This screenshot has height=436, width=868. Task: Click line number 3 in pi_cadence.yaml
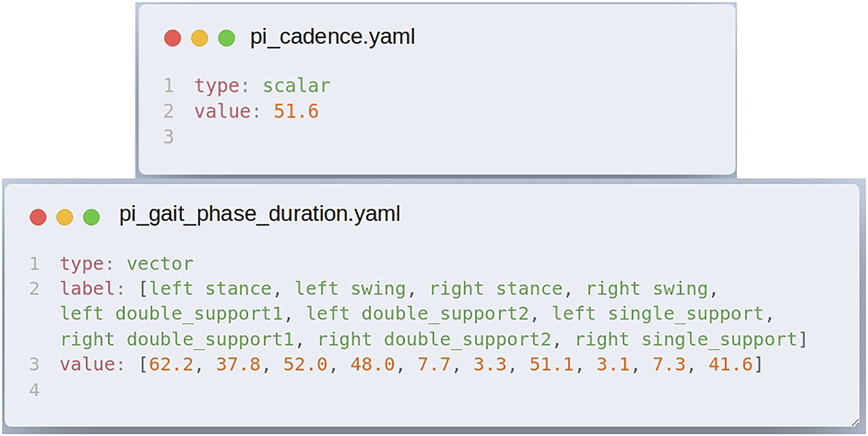click(168, 136)
